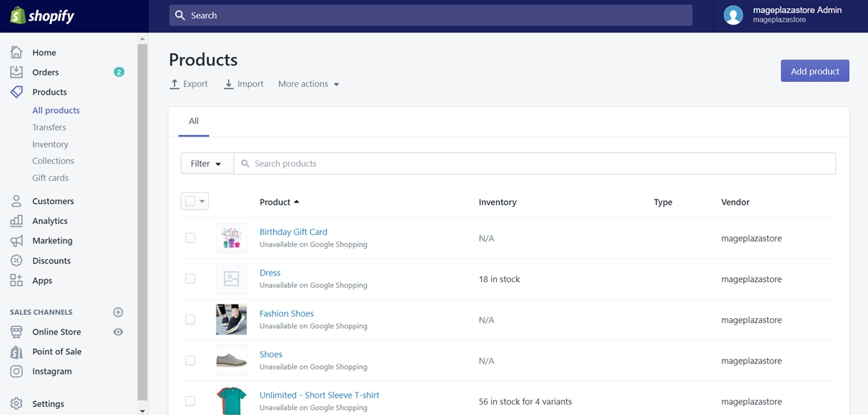Click the Type column header
This screenshot has height=415, width=868.
tap(663, 202)
